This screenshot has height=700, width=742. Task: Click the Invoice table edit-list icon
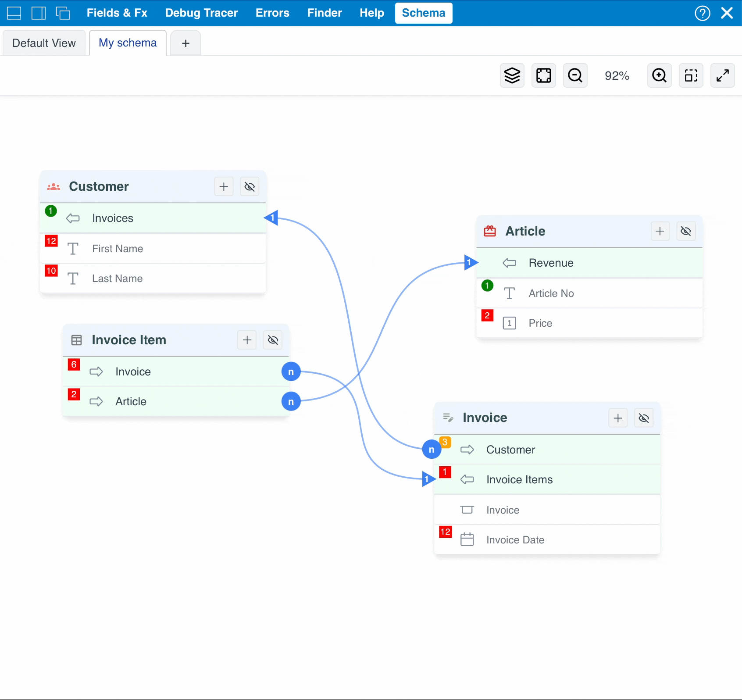tap(448, 418)
